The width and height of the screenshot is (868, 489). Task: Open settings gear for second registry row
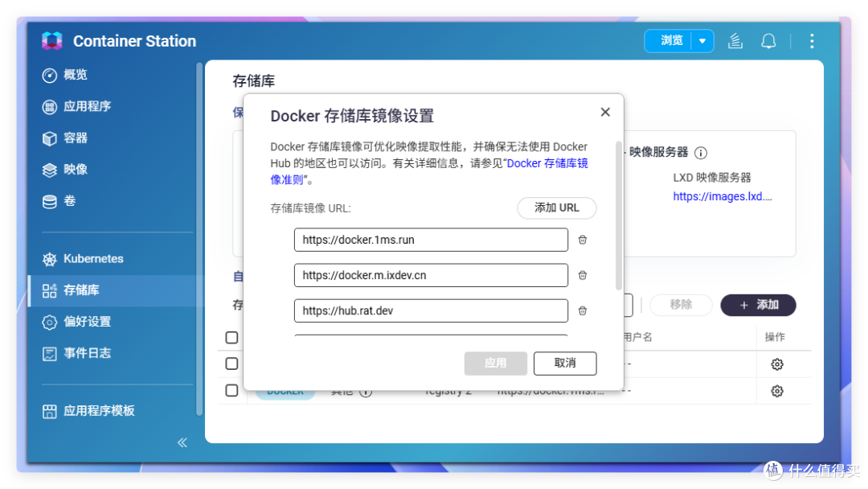777,391
